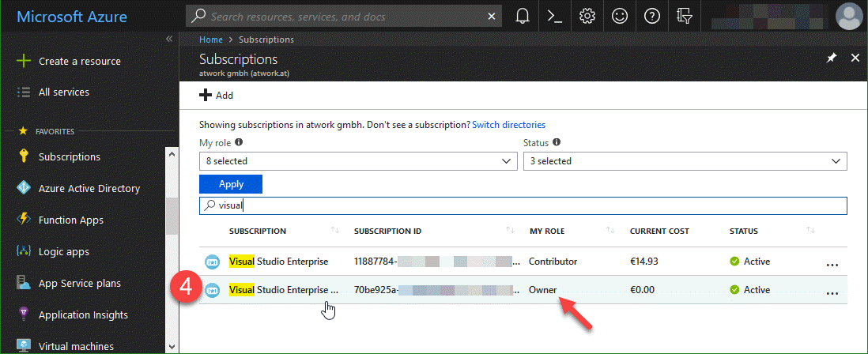Open Visual Studio Enterprise subscription costing €14.93
Screen dimensions: 868x354
pos(278,261)
